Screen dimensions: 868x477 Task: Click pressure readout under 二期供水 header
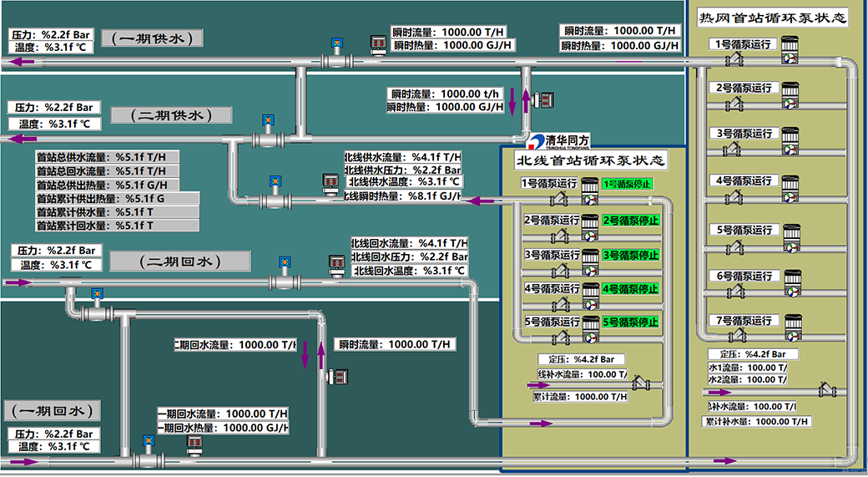coord(53,108)
